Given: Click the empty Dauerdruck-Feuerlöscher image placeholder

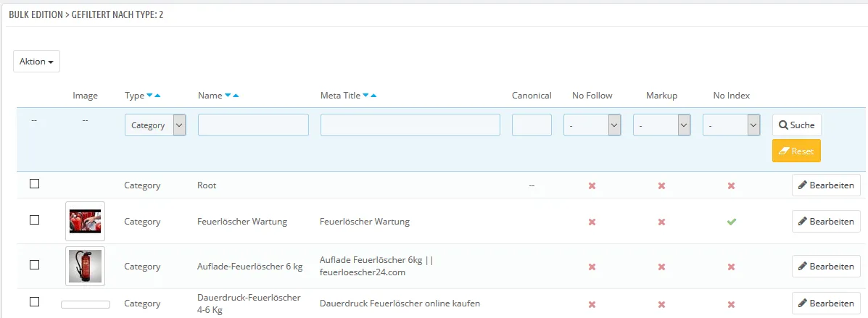Looking at the screenshot, I should tap(86, 304).
